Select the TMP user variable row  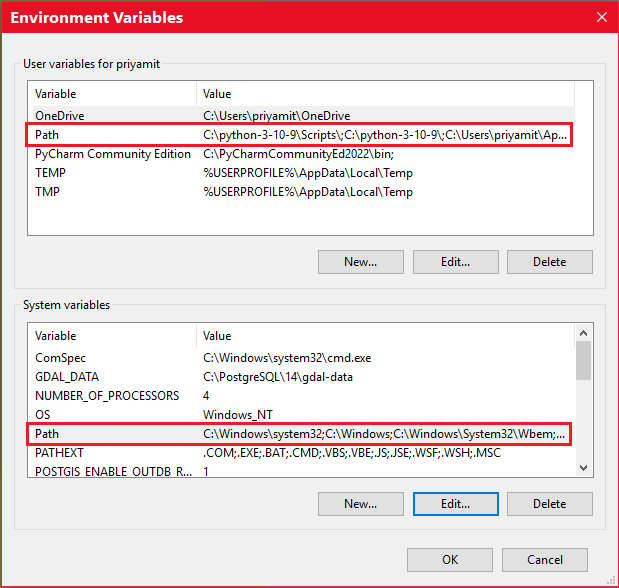coord(304,192)
